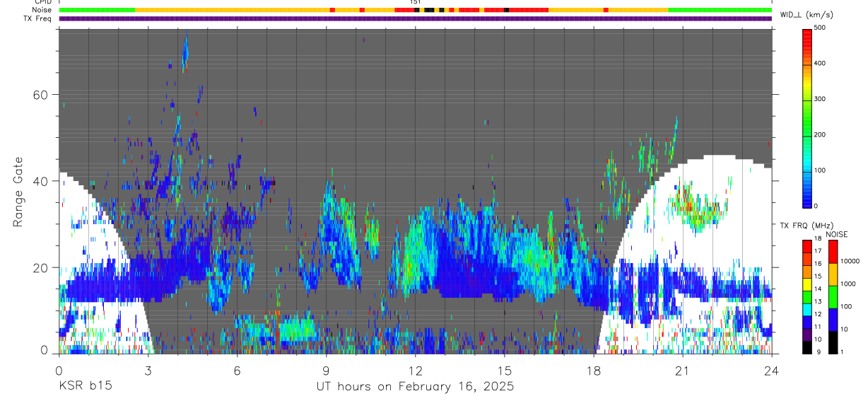
Task: Click the TX FRQ (MHz) color bar
Action: (808, 296)
